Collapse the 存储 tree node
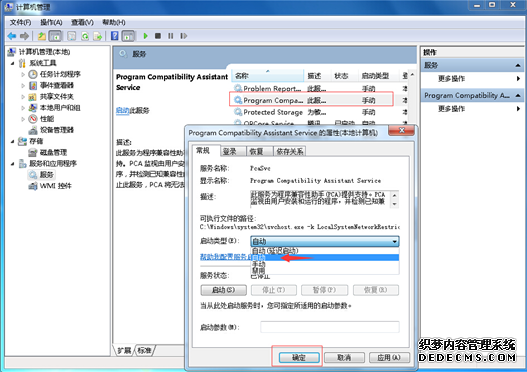The image size is (527, 372). 12,141
